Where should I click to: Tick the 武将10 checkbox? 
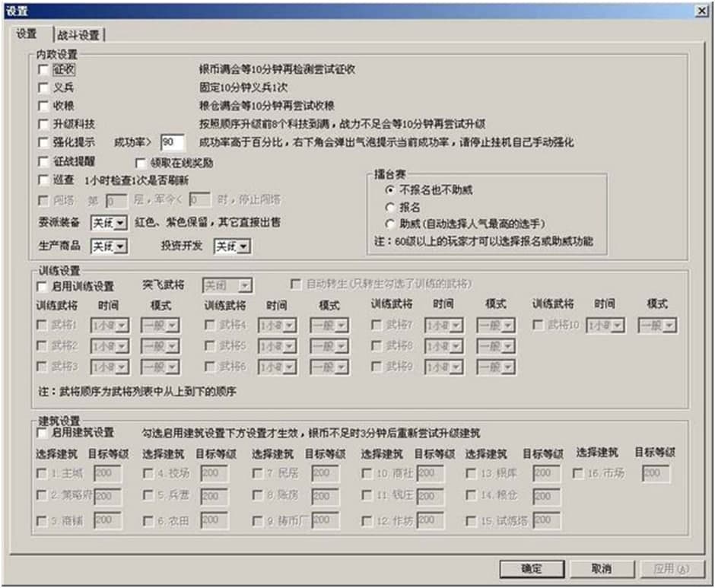point(538,325)
